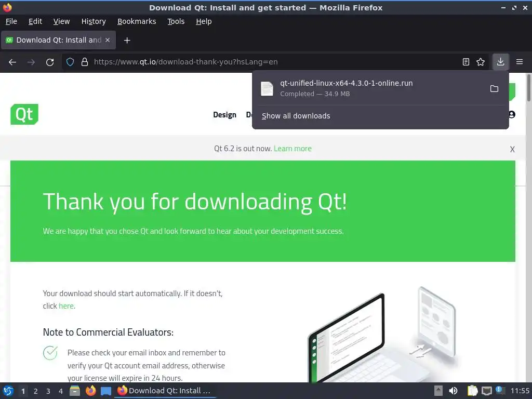Open the removable media tray icon
Image resolution: width=532 pixels, height=399 pixels.
(438, 391)
